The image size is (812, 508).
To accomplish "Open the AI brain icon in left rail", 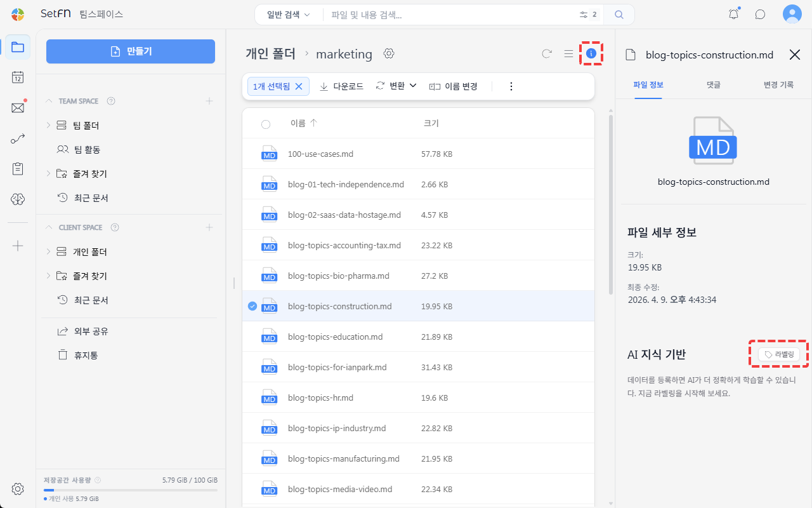I will [x=18, y=199].
